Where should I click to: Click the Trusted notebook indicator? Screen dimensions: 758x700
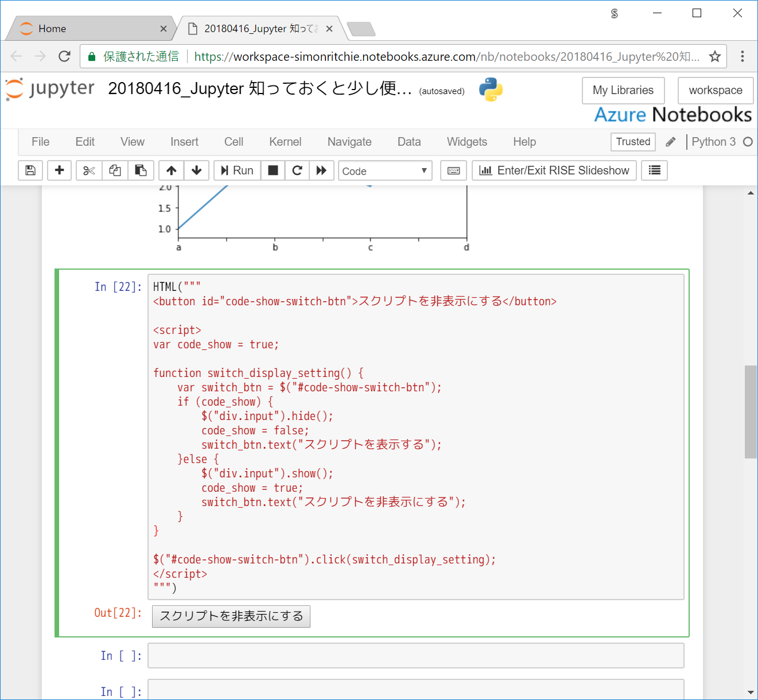[633, 142]
